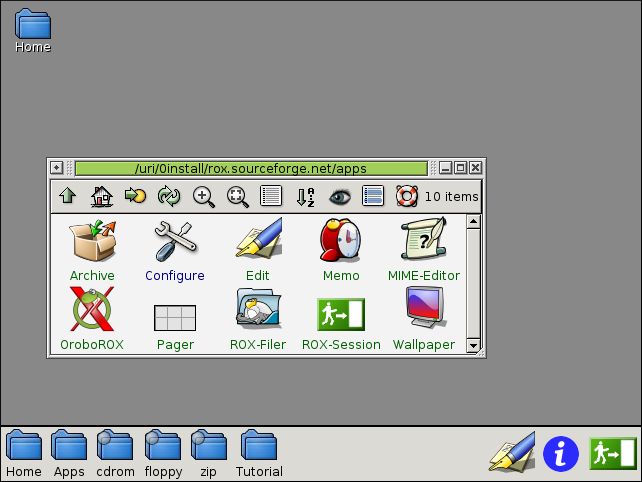
Task: Change the A-Z sort order
Action: (305, 197)
